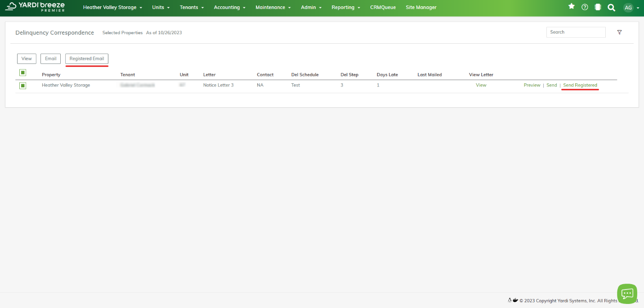
Task: Click the Yardi Breeze Premier logo
Action: (35, 7)
